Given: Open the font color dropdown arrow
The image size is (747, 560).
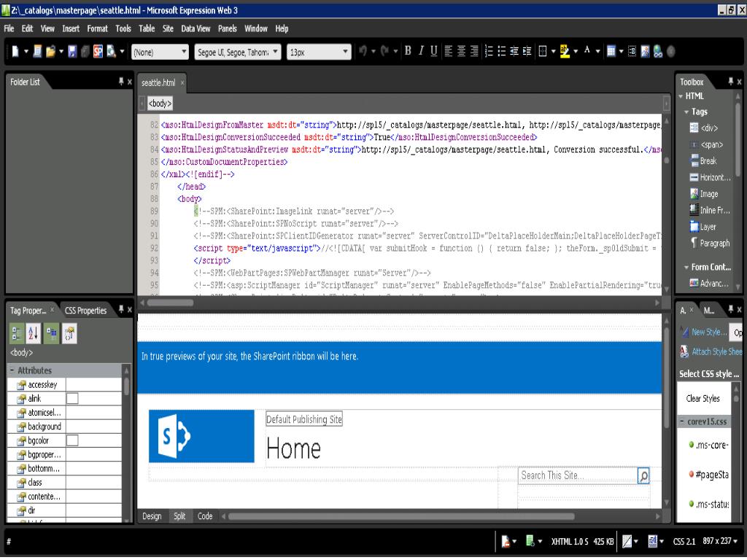Looking at the screenshot, I should click(598, 52).
